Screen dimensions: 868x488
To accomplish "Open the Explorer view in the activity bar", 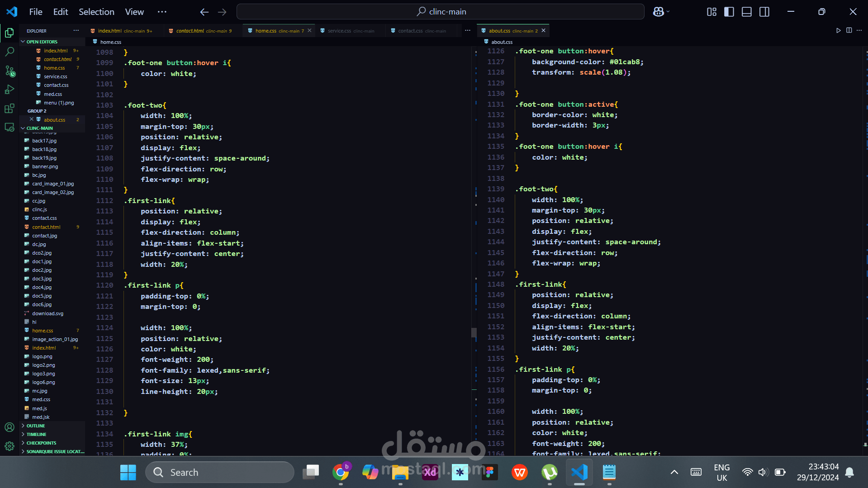I will point(9,33).
